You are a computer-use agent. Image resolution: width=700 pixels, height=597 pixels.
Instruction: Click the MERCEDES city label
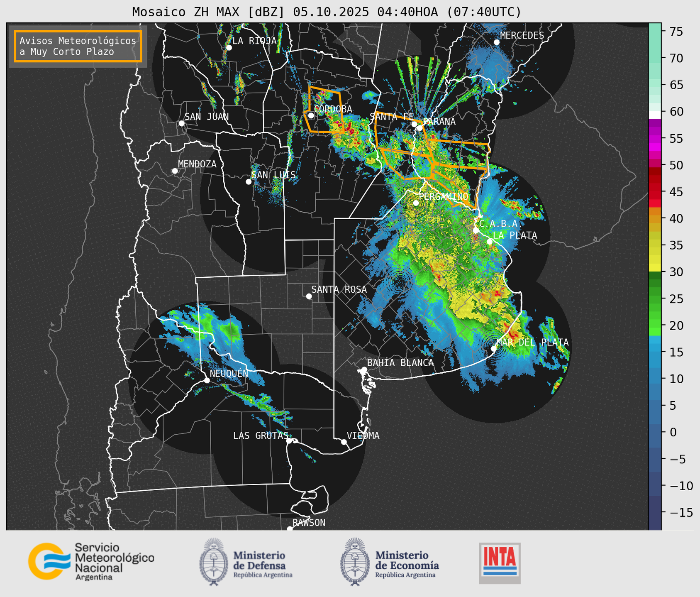(522, 36)
